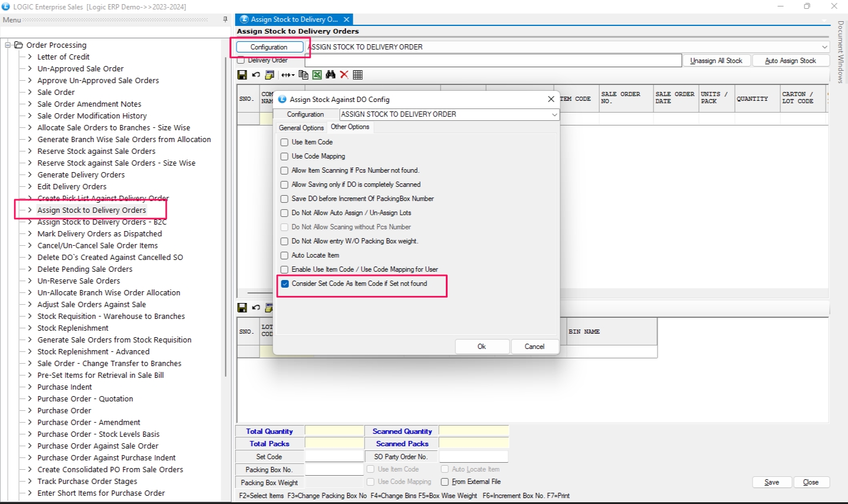Click the red X delete icon
Image resolution: width=848 pixels, height=504 pixels.
(344, 75)
